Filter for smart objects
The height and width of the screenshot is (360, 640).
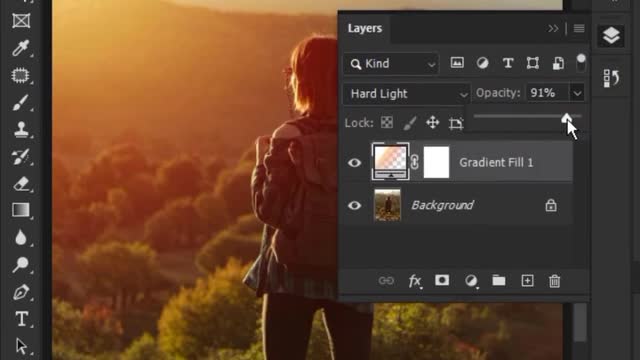(558, 63)
